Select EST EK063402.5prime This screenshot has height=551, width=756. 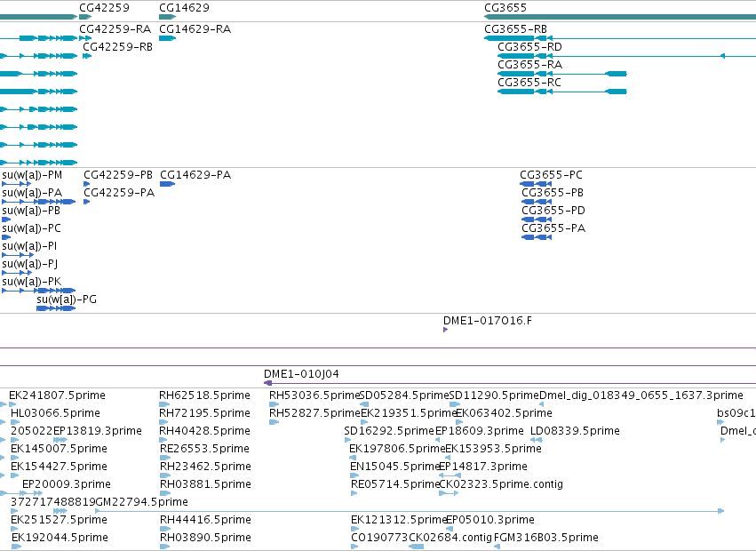[504, 413]
